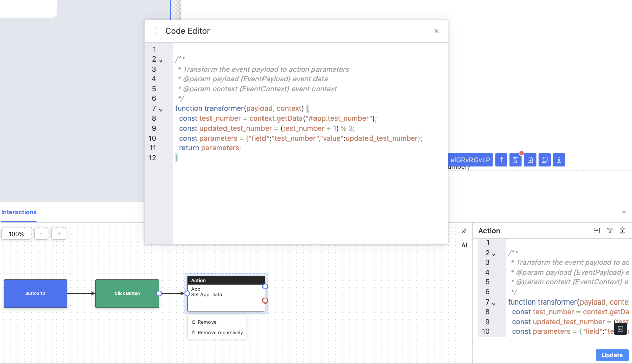
Task: Toggle the pin icon beside Action panel
Action: click(x=464, y=231)
